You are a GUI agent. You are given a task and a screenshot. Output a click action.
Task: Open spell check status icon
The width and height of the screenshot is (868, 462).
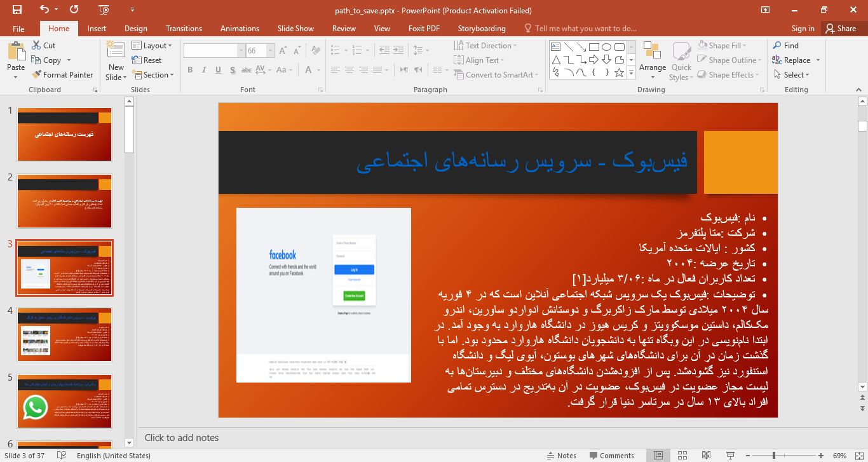(62, 456)
